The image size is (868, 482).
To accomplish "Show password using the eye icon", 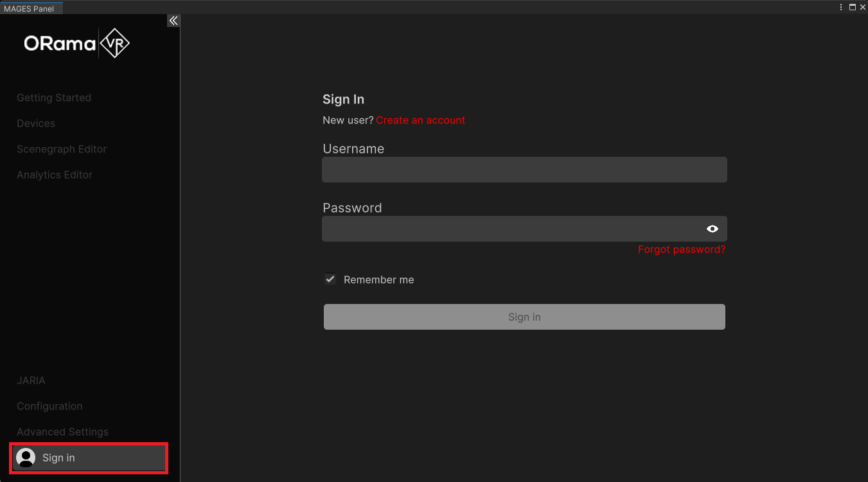I will click(x=712, y=229).
